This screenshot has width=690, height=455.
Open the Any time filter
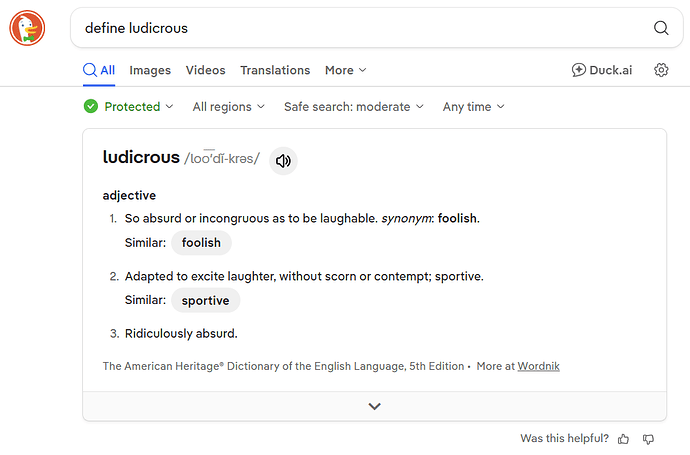click(x=473, y=106)
